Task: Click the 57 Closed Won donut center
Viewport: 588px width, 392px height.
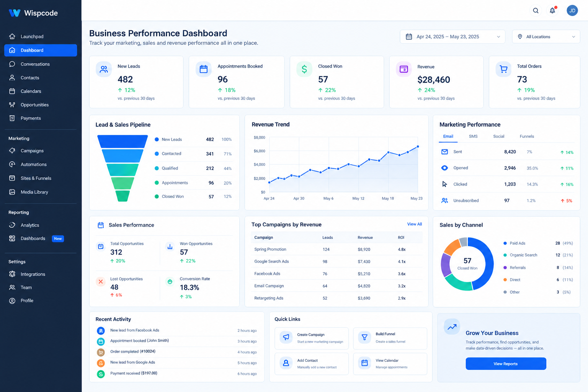Action: coord(467,264)
